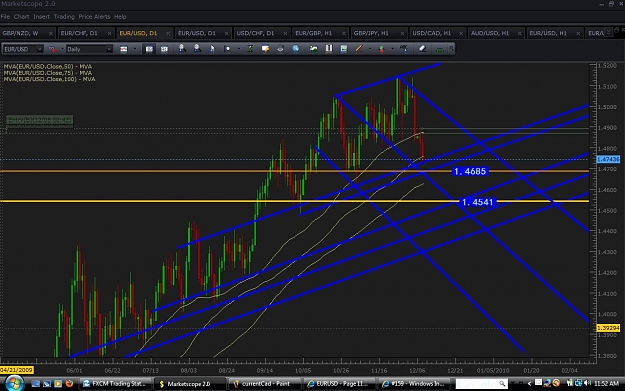Click the print chart icon

pyautogui.click(x=280, y=49)
